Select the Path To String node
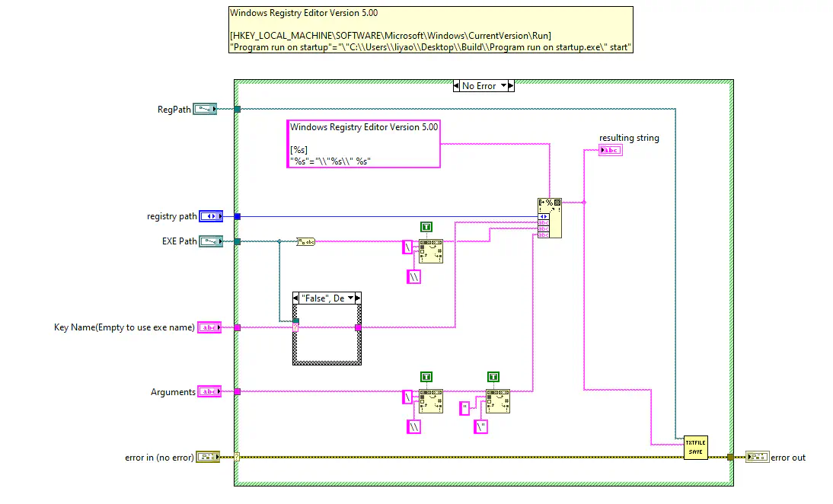The image size is (833, 504). point(305,241)
